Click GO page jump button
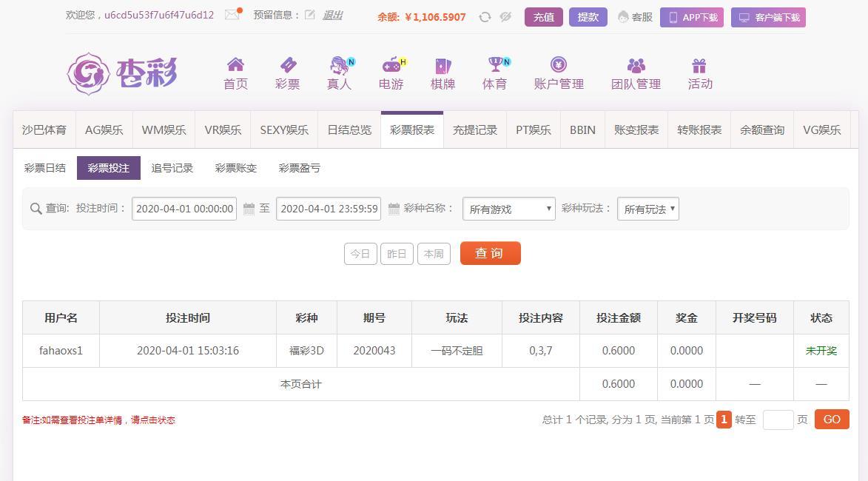 pyautogui.click(x=832, y=420)
